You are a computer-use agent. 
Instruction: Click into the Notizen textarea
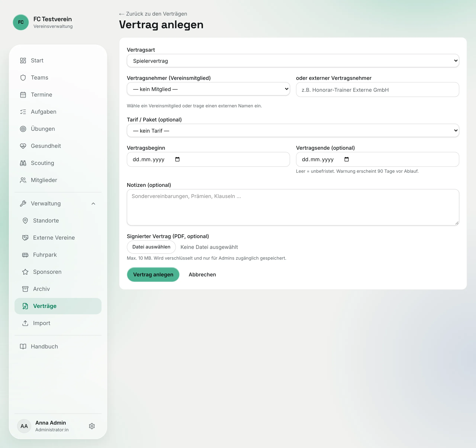click(293, 207)
